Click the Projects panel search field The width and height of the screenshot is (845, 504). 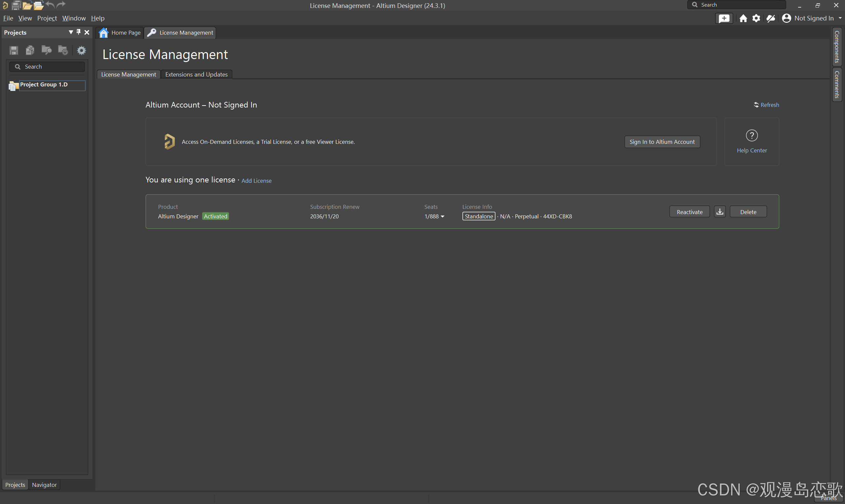click(x=48, y=67)
